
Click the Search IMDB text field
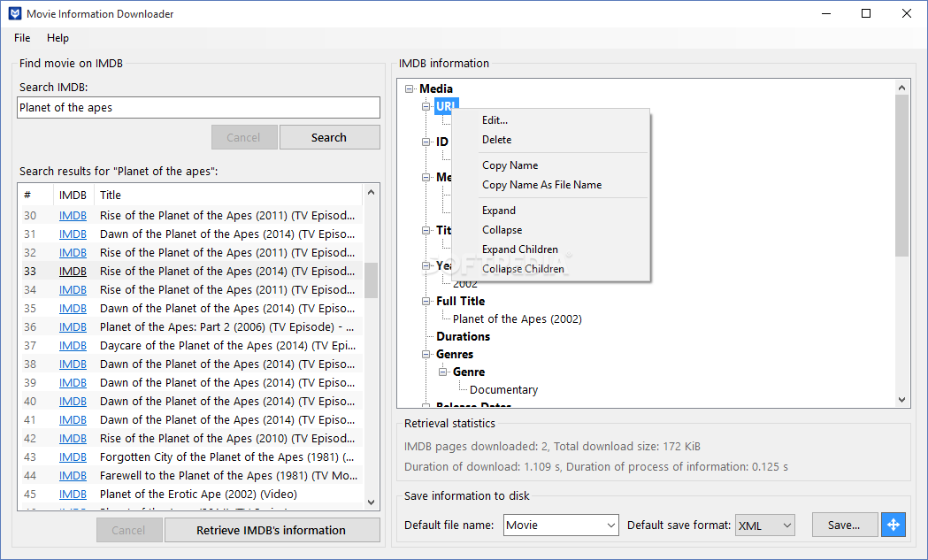(198, 108)
